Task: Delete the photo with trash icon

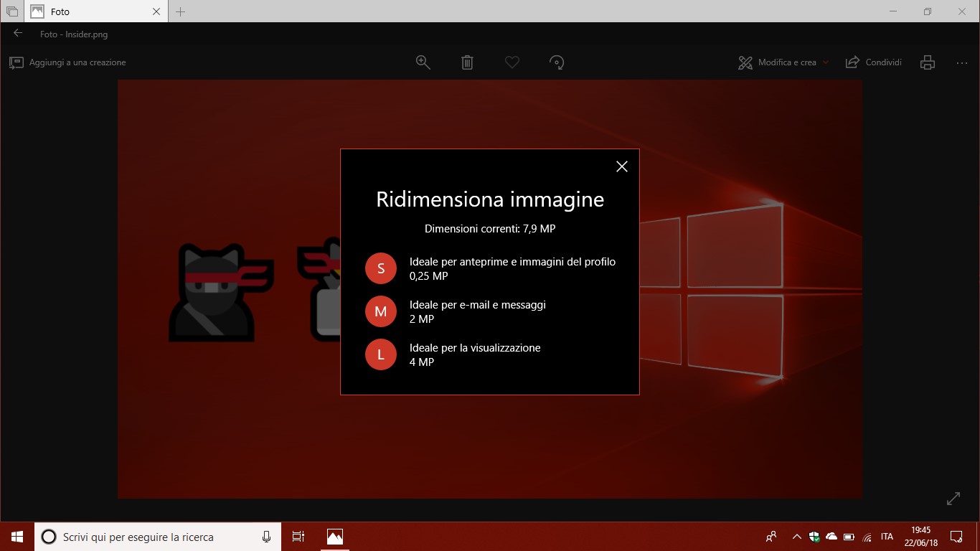Action: (467, 62)
